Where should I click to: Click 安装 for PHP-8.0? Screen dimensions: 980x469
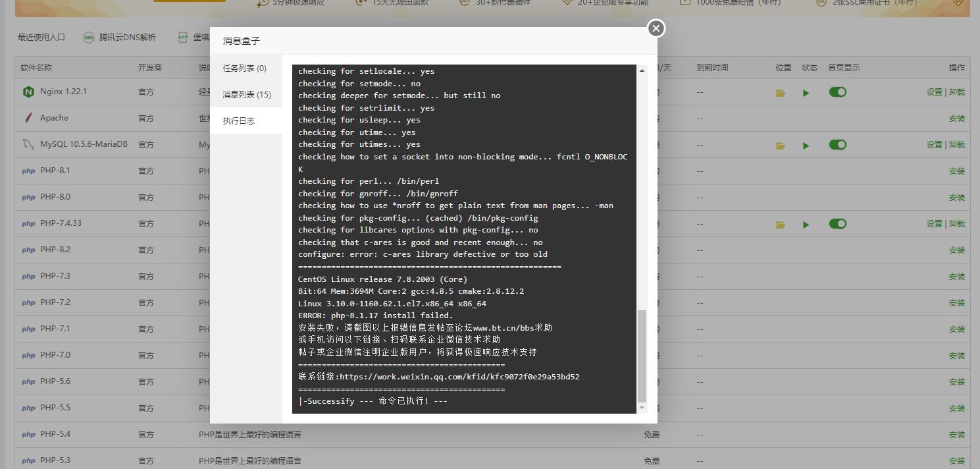coord(957,198)
